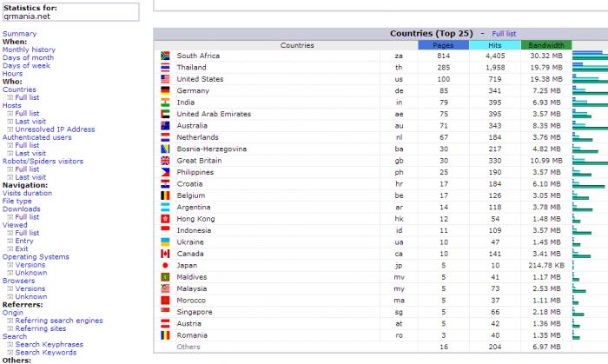Open the Referring search engines link
The width and height of the screenshot is (608, 364).
59,321
